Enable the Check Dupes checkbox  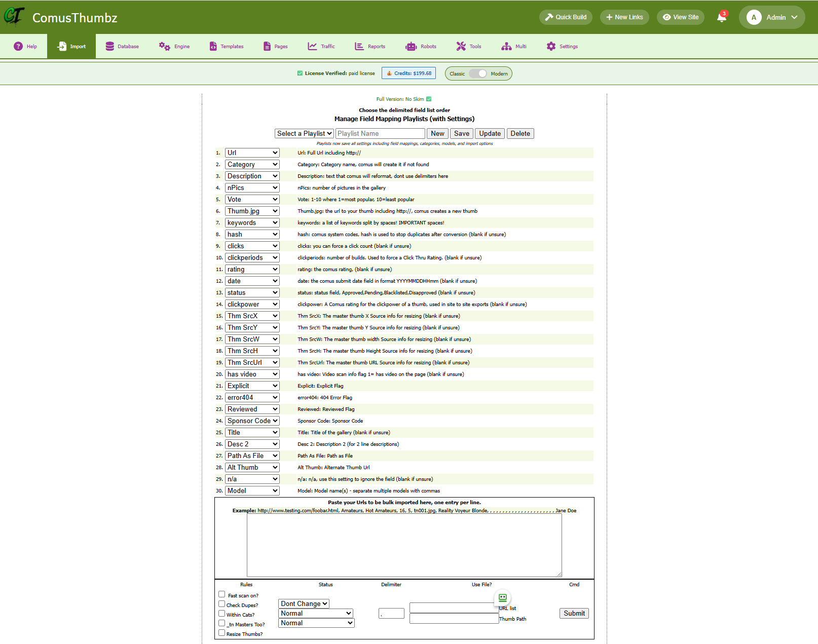(221, 603)
